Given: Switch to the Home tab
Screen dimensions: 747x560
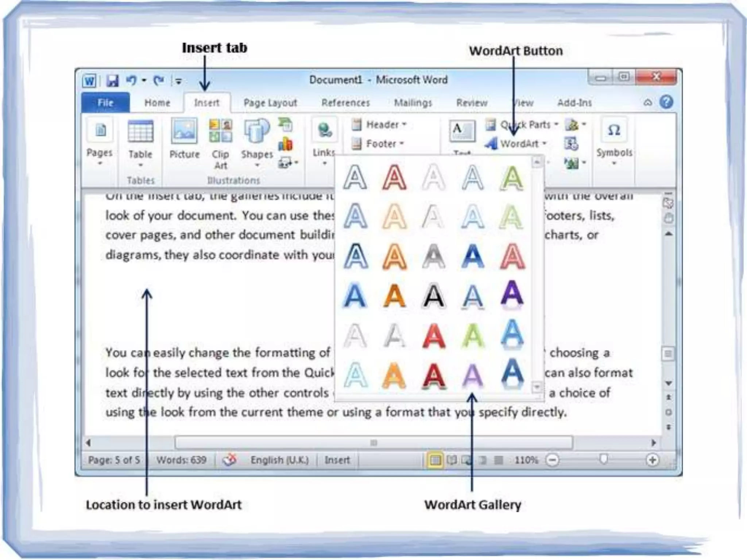Looking at the screenshot, I should (x=157, y=103).
